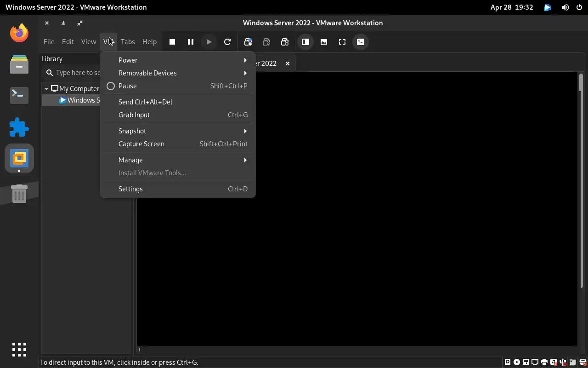The width and height of the screenshot is (588, 368).
Task: Select Grab Input menu entry
Action: pos(178,115)
